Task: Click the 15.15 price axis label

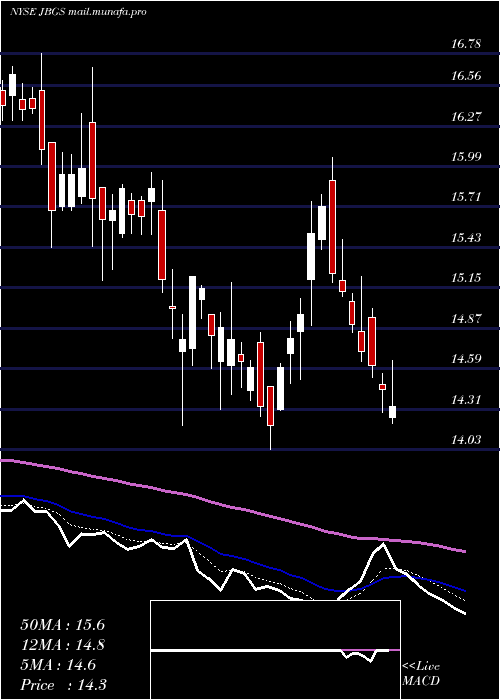Action: 466,278
